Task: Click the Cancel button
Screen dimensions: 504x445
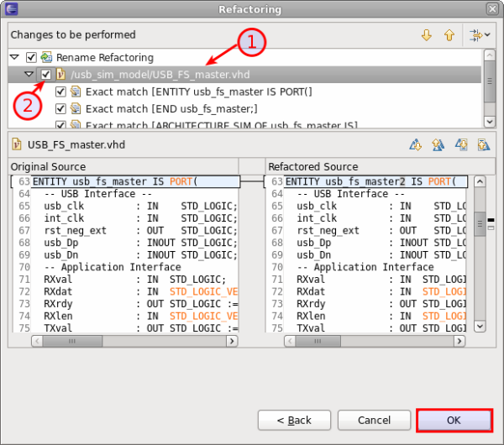Action: point(374,421)
